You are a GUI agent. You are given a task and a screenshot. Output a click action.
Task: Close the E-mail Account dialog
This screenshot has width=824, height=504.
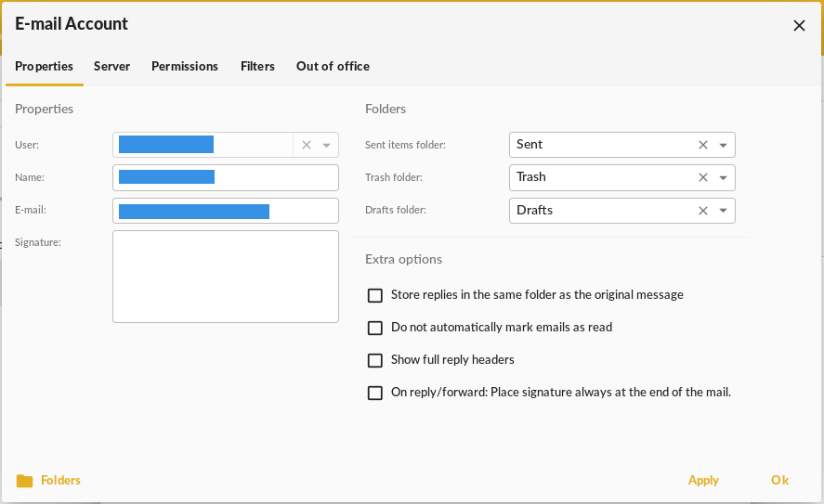tap(799, 25)
